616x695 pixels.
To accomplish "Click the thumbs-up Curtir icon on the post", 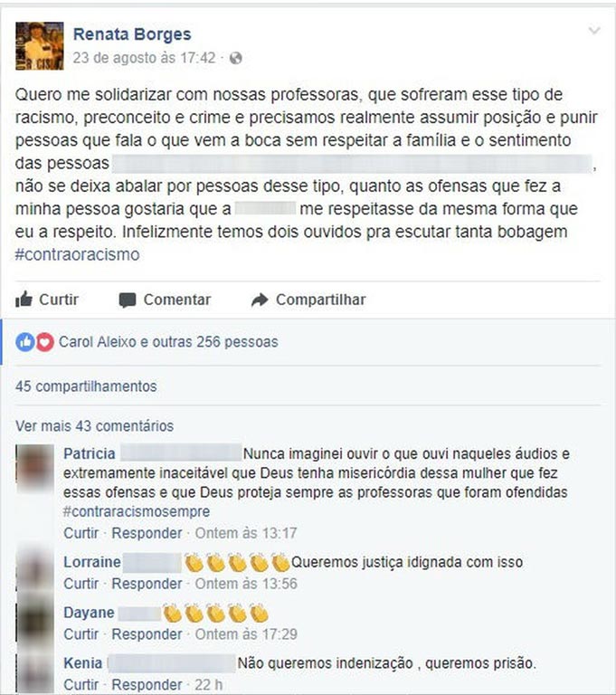I will (24, 300).
